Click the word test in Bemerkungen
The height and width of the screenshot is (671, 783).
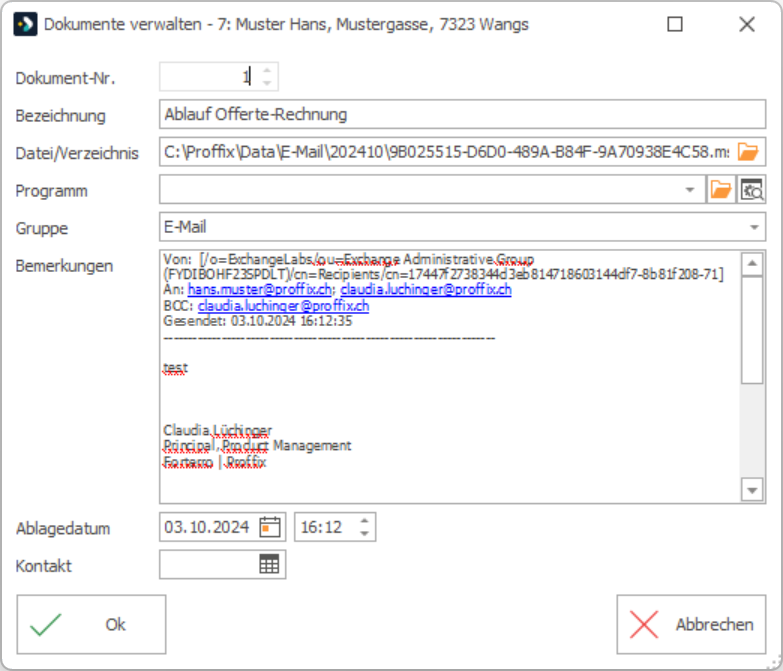click(176, 368)
